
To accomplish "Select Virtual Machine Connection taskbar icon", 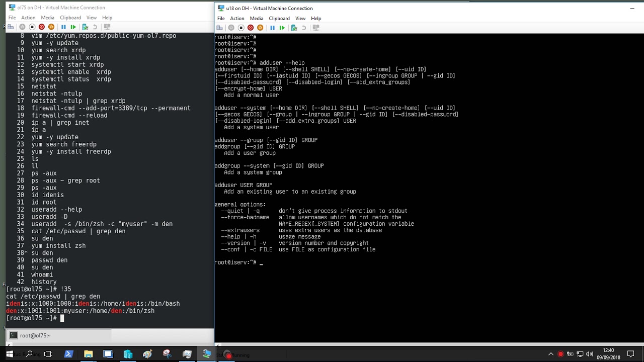I will 207,354.
